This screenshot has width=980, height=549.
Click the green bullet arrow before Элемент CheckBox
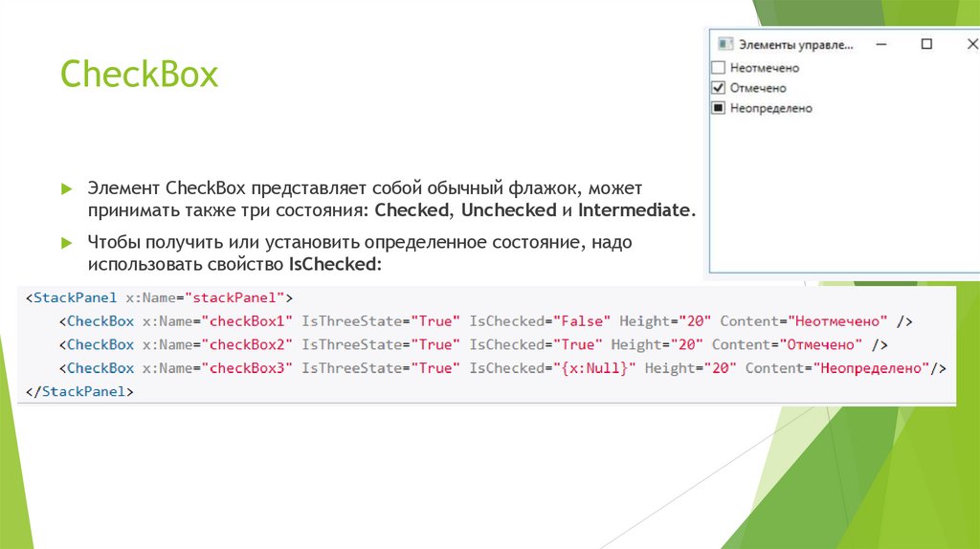click(x=66, y=188)
